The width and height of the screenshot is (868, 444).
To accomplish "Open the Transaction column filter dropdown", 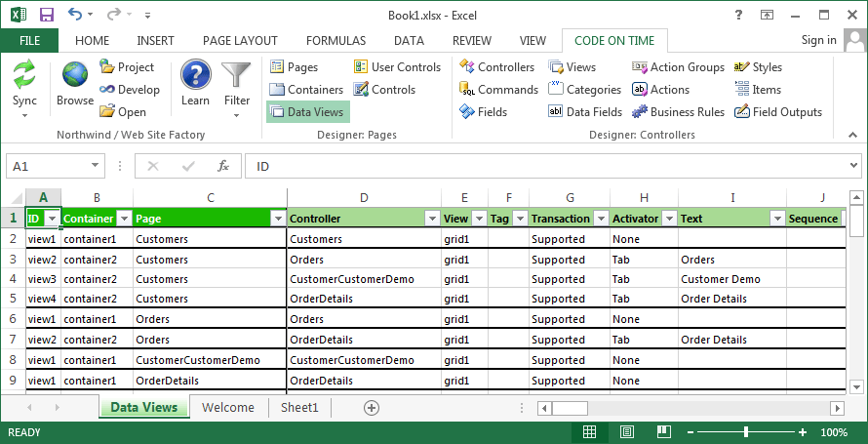I will click(601, 219).
